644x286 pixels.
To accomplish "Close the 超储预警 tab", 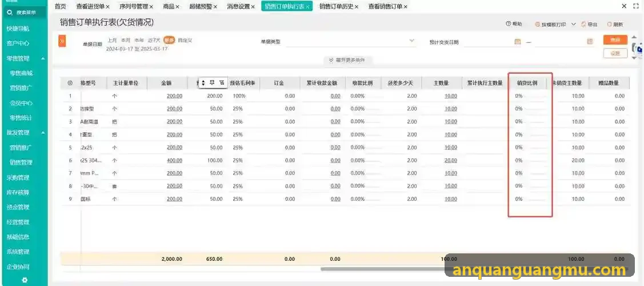I will point(215,6).
